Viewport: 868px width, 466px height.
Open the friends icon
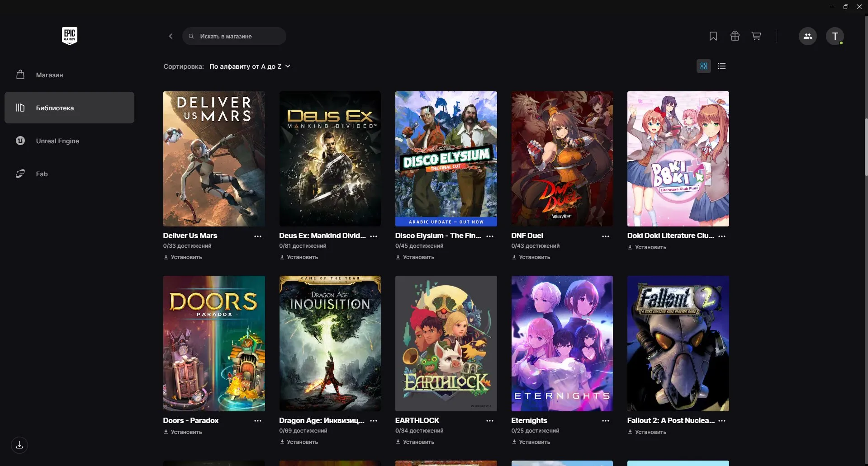808,36
